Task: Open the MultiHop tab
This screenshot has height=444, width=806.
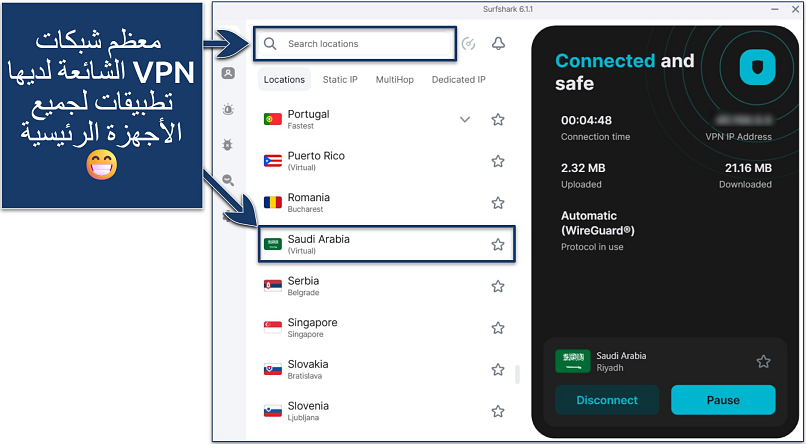Action: pyautogui.click(x=394, y=80)
